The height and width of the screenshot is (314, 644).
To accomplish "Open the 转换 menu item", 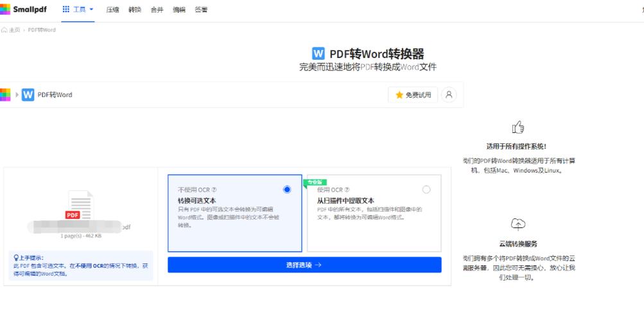I will coord(135,10).
